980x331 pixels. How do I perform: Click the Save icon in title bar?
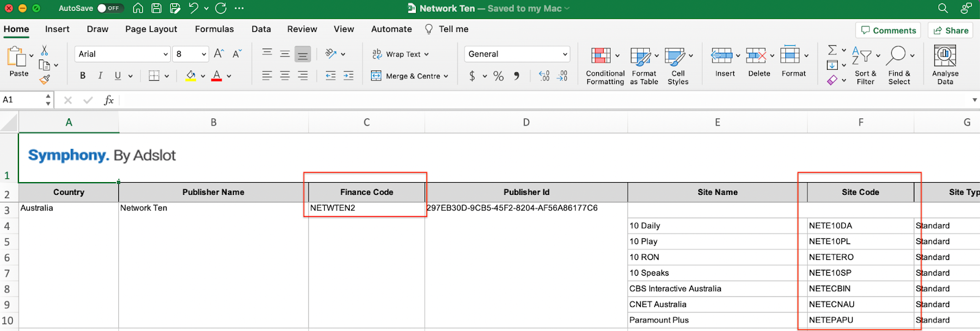(x=157, y=8)
